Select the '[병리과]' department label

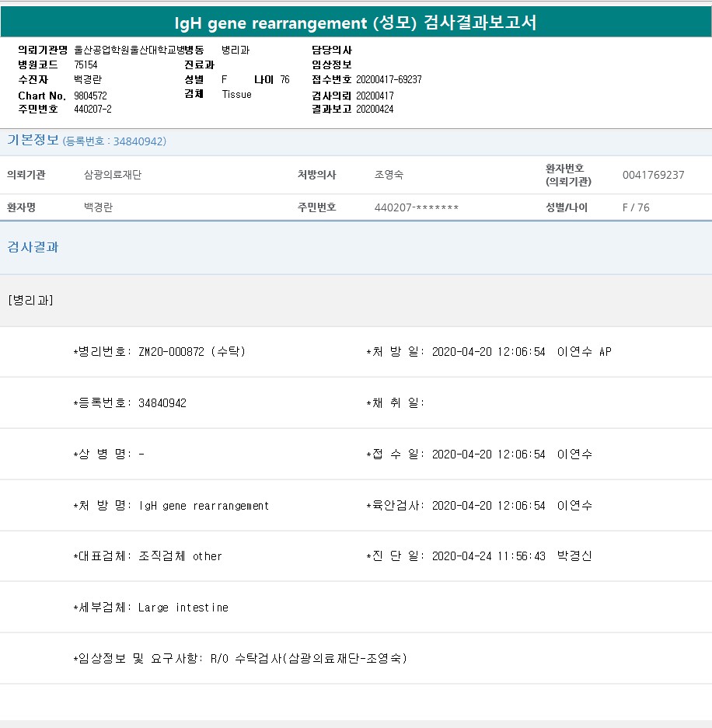30,301
